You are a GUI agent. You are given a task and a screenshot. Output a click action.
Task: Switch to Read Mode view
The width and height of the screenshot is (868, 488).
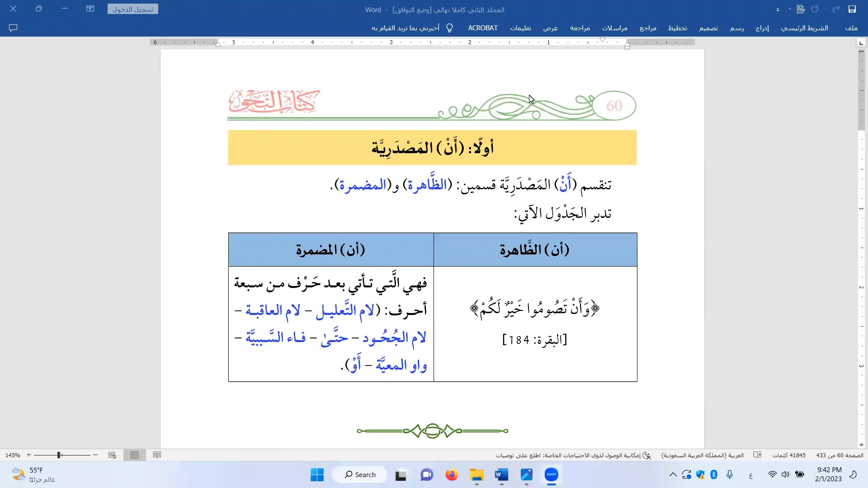point(157,455)
